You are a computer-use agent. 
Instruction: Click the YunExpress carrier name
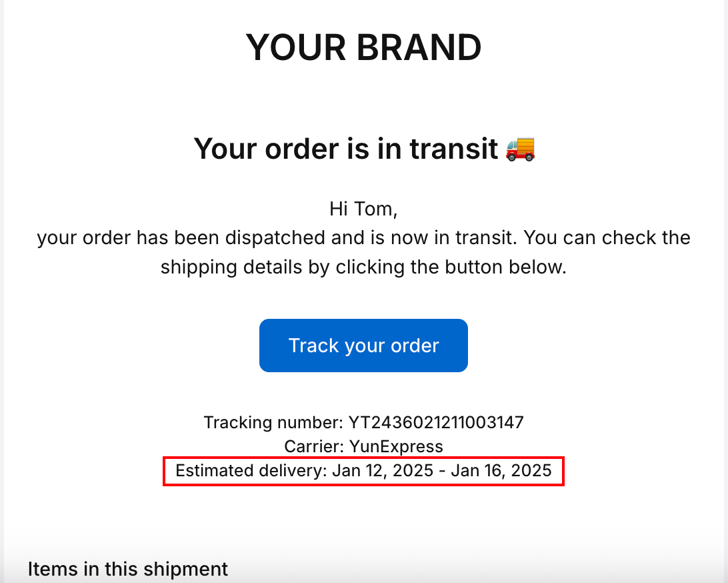tap(396, 446)
